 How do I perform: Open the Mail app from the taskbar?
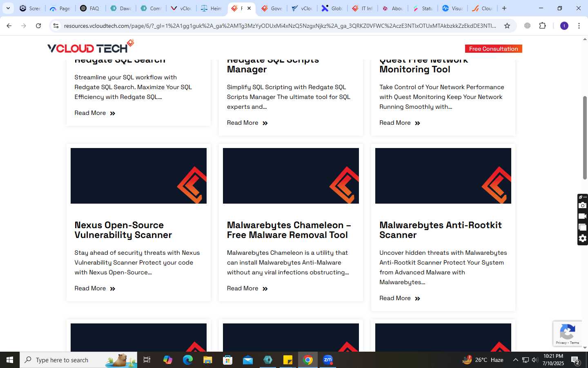247,360
